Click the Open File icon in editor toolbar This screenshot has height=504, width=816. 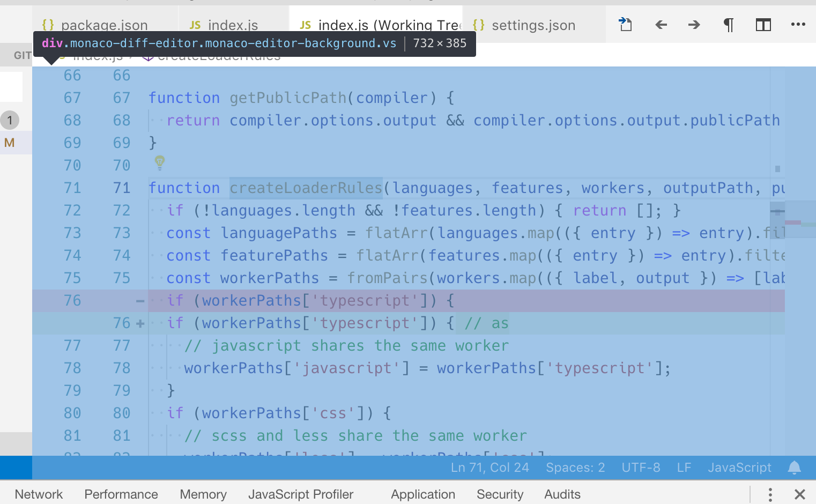click(625, 24)
